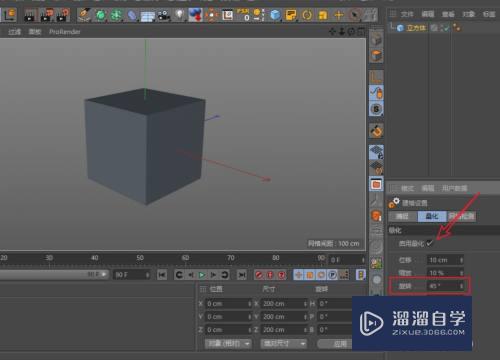Open the blue deformer capsule icon

tap(132, 15)
